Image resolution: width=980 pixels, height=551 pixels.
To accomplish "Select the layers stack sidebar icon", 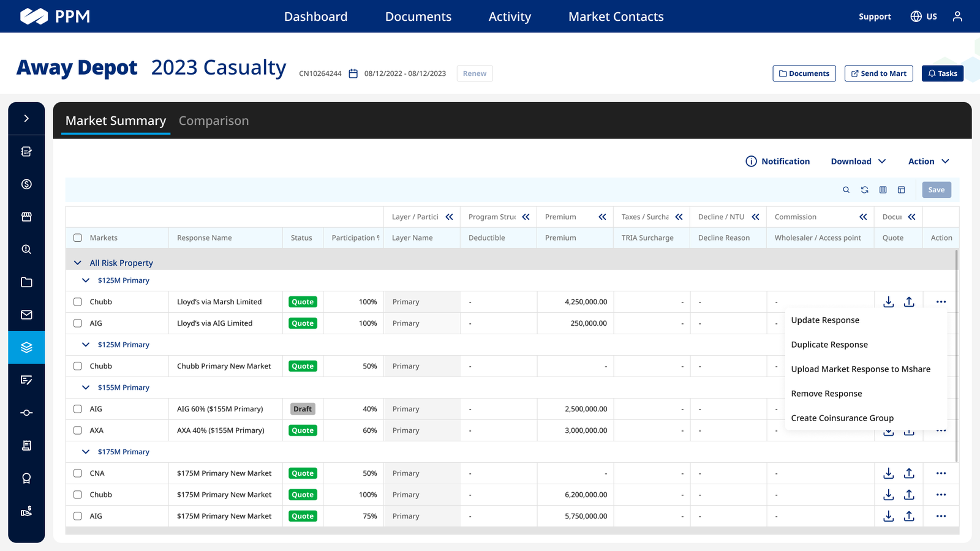I will pyautogui.click(x=26, y=348).
